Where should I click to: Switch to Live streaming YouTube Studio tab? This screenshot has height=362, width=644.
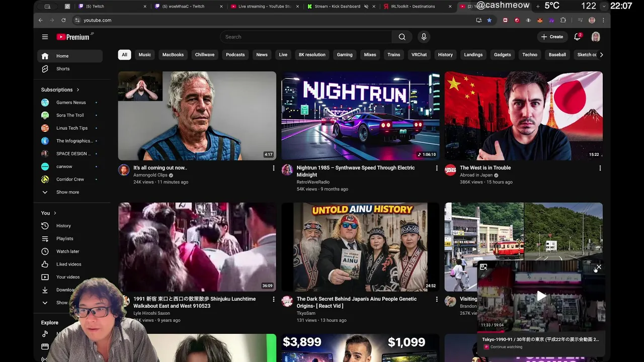point(264,7)
